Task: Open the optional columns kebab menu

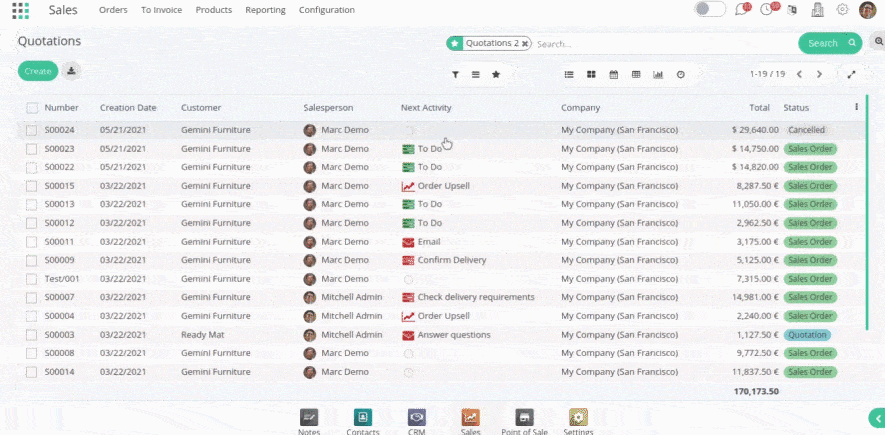Action: coord(856,107)
